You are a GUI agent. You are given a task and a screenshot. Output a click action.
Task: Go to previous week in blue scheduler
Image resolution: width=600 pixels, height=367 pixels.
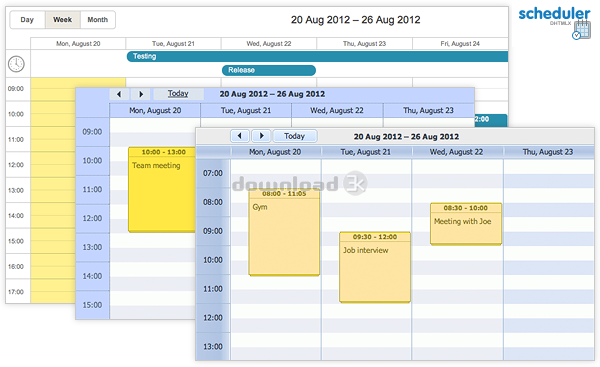(119, 94)
